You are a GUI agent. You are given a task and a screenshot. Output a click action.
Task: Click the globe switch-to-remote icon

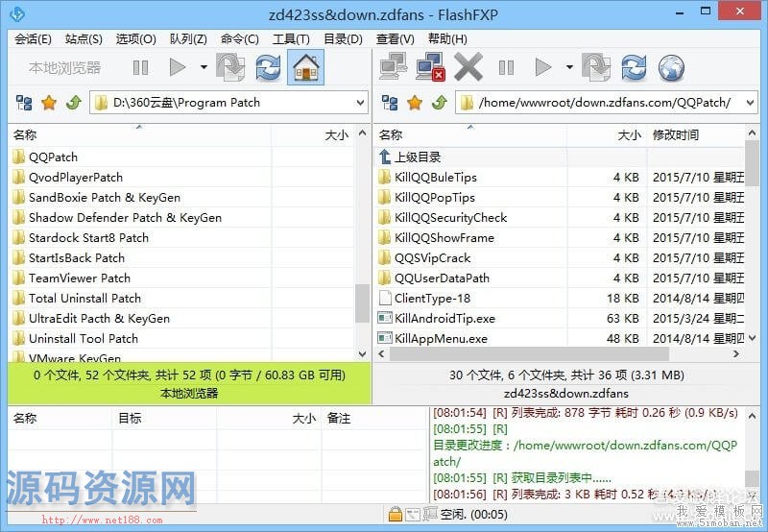[x=671, y=67]
